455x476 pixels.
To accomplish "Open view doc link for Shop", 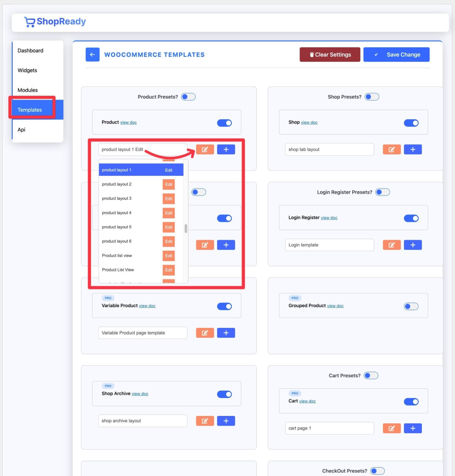I will tap(309, 122).
